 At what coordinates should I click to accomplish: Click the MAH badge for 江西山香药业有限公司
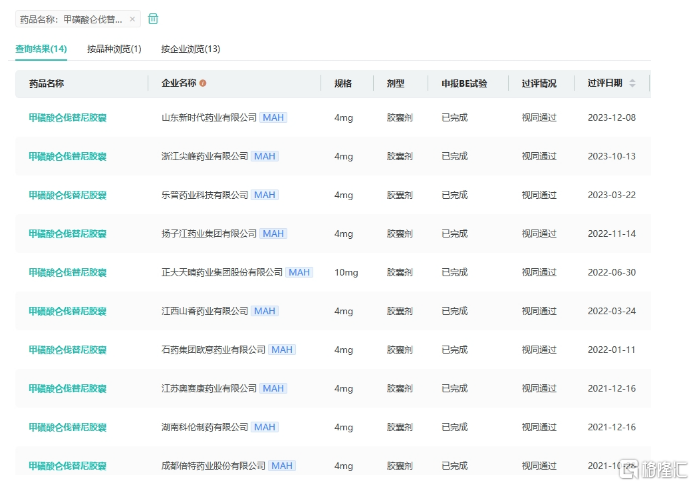coord(265,311)
